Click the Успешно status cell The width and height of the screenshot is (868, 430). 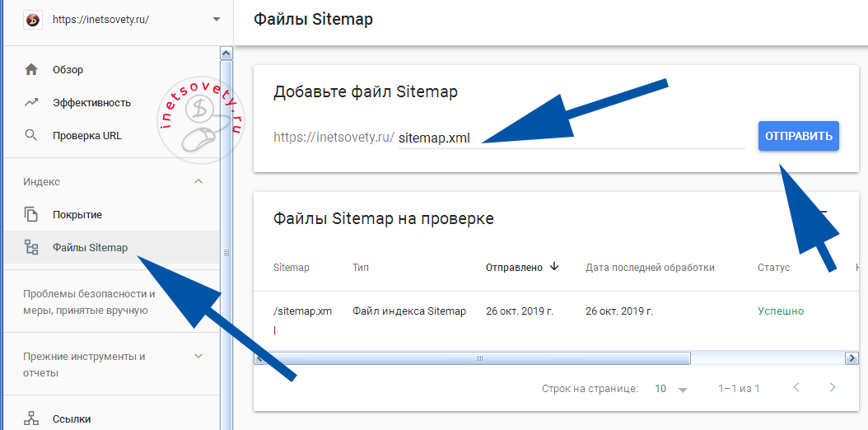[x=781, y=311]
